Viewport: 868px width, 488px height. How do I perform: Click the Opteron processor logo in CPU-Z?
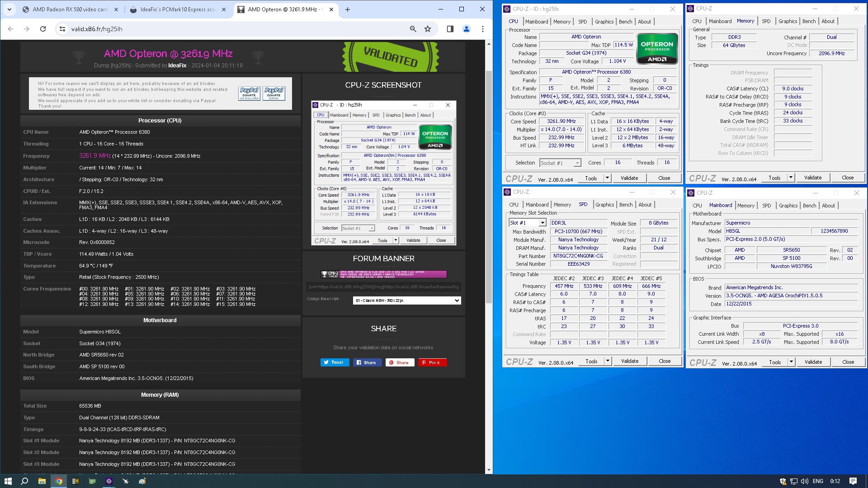[x=657, y=48]
